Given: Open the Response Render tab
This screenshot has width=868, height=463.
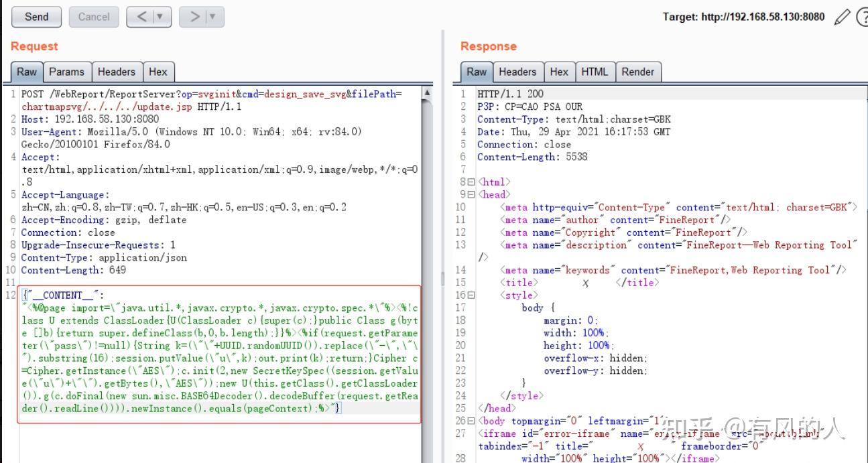Looking at the screenshot, I should click(x=638, y=72).
